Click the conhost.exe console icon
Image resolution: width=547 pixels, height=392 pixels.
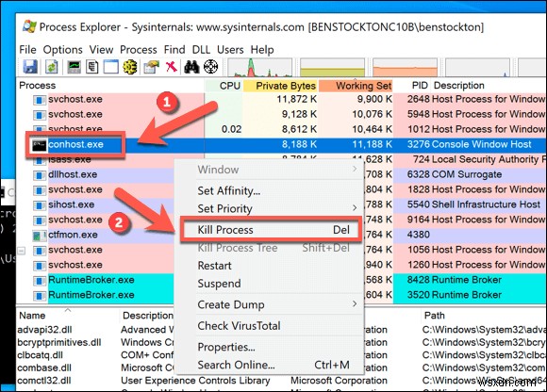(x=39, y=144)
